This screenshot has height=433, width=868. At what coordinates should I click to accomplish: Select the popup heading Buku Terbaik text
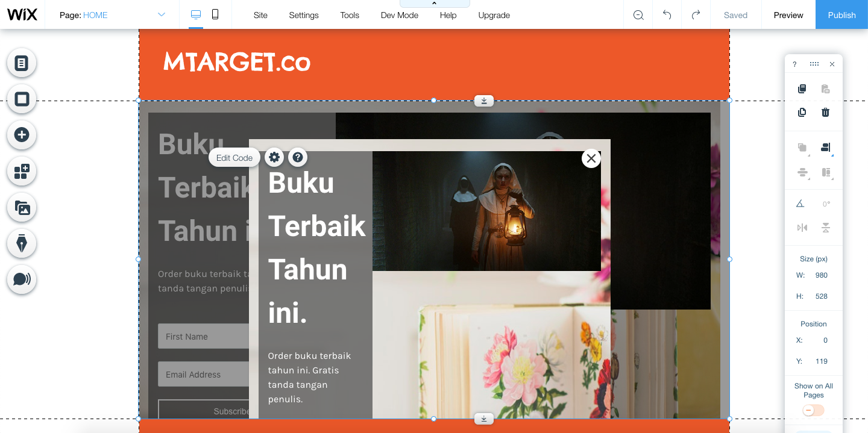pyautogui.click(x=317, y=248)
